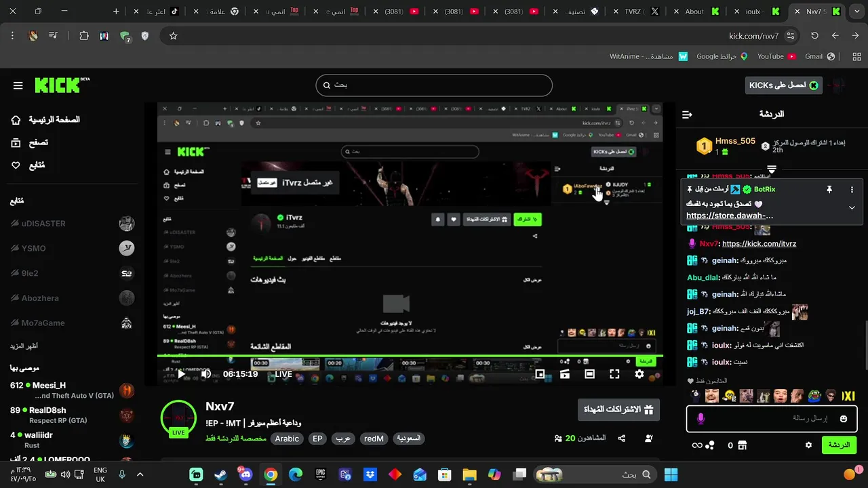Open تصفح browse in sidebar
This screenshot has height=488, width=868.
(x=30, y=143)
